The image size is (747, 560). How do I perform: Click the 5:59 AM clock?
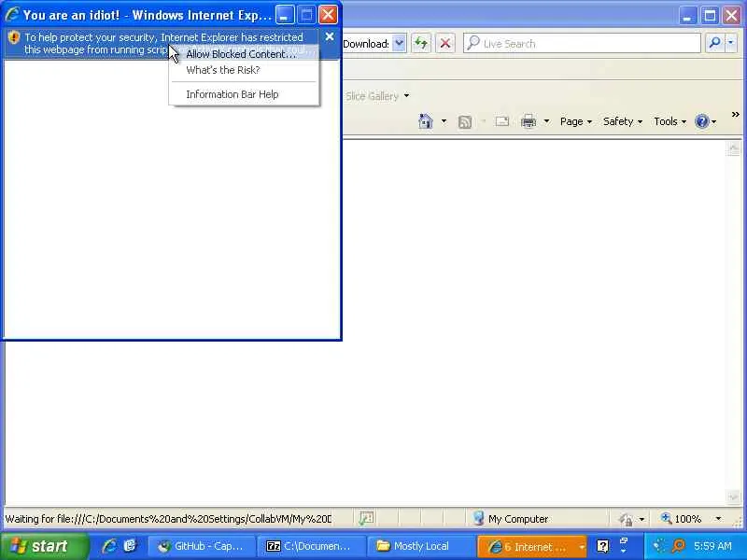click(x=712, y=546)
